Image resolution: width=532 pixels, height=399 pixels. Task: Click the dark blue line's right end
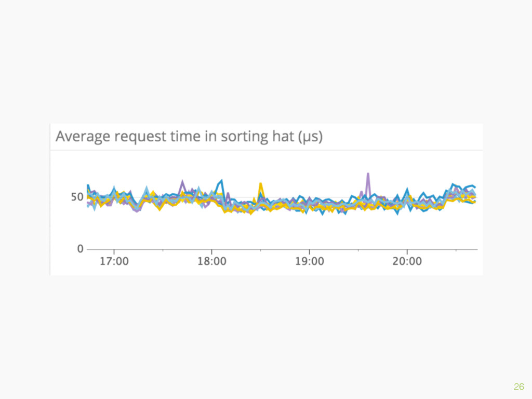pyautogui.click(x=474, y=187)
